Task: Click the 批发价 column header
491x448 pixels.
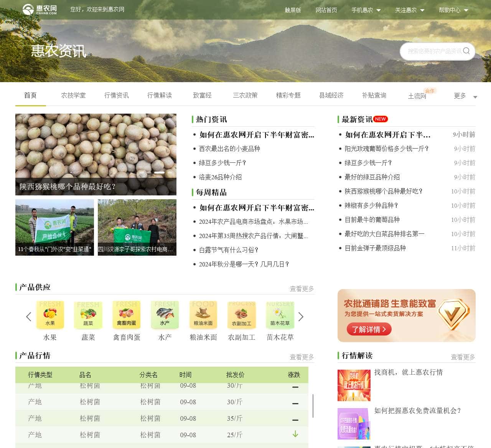Action: 235,375
